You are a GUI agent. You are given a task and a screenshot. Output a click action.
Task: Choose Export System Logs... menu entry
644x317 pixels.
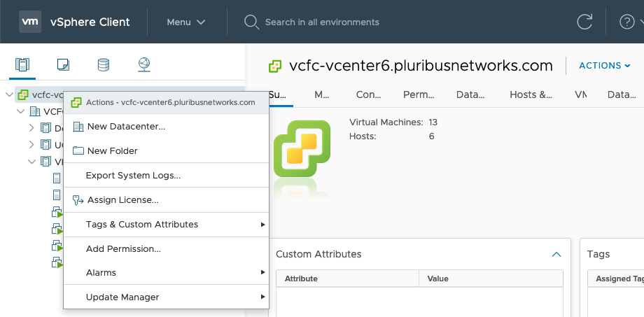(x=166, y=176)
